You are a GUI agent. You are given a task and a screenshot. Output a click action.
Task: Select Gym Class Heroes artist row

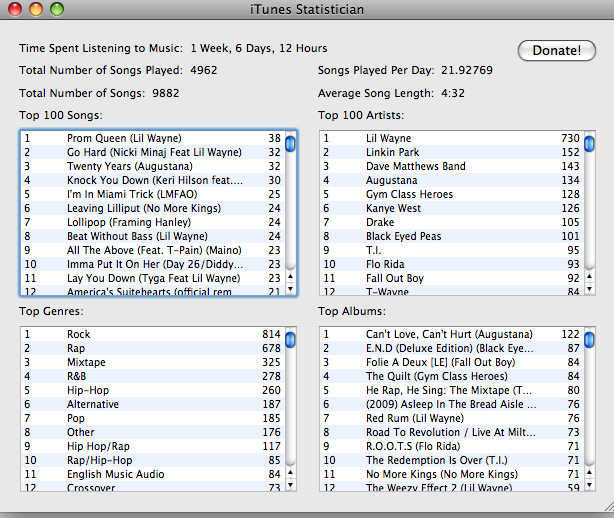[x=452, y=194]
